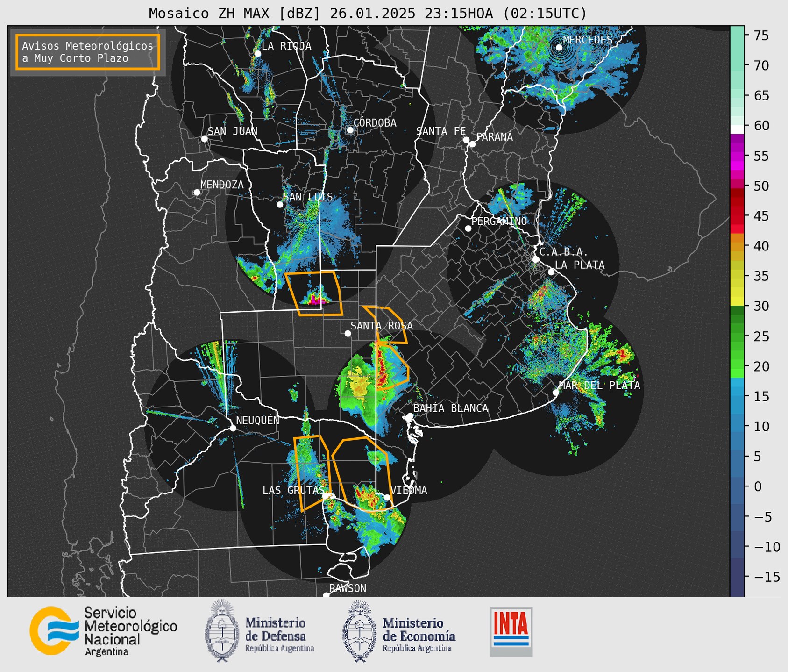Click the INTA logo
The image size is (788, 672).
pyautogui.click(x=511, y=631)
